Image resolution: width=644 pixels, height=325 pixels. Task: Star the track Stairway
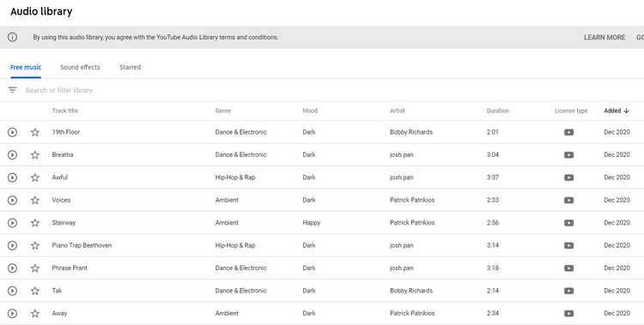pyautogui.click(x=35, y=222)
